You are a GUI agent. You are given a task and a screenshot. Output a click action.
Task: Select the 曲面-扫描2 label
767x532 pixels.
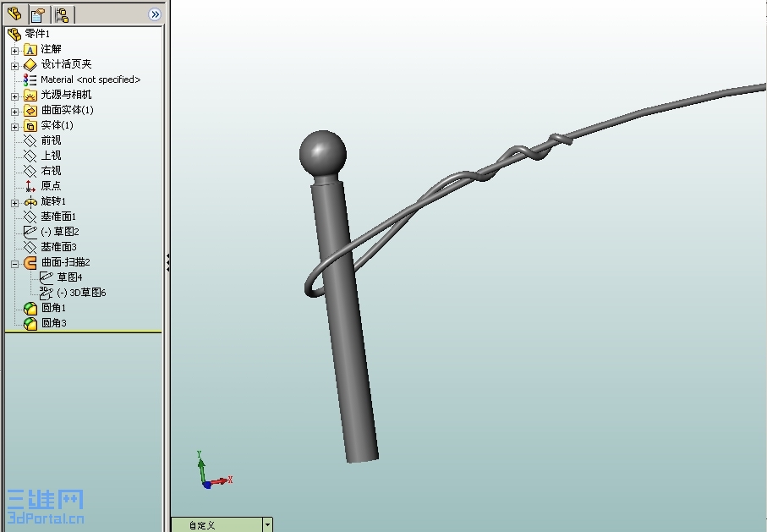(66, 263)
